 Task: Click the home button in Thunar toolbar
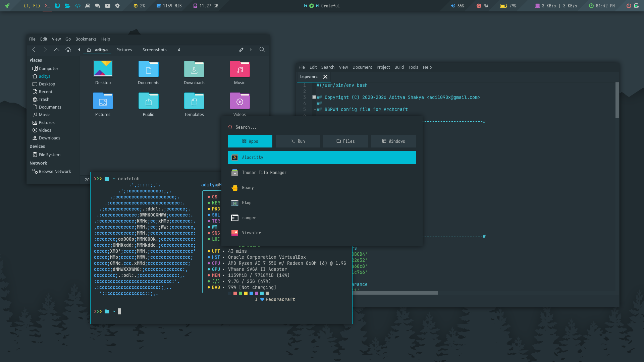tap(68, 50)
